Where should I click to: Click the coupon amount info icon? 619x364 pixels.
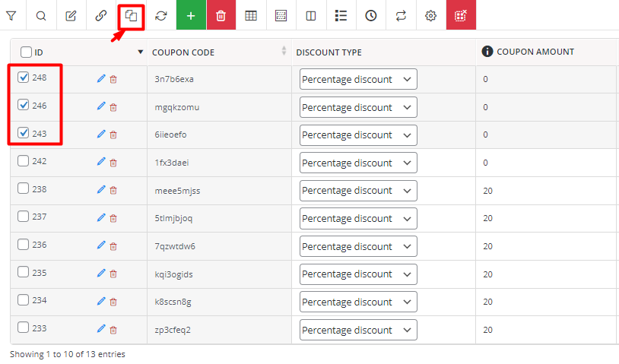coord(487,51)
